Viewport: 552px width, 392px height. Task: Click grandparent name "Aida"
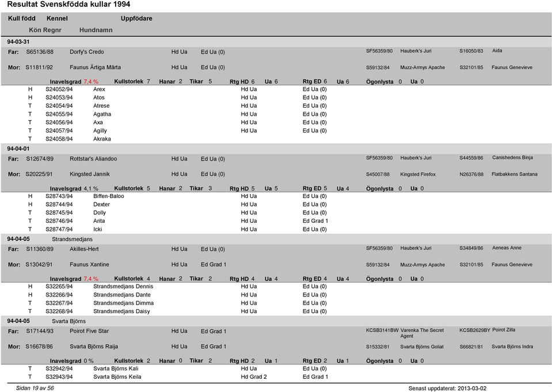[x=497, y=51]
